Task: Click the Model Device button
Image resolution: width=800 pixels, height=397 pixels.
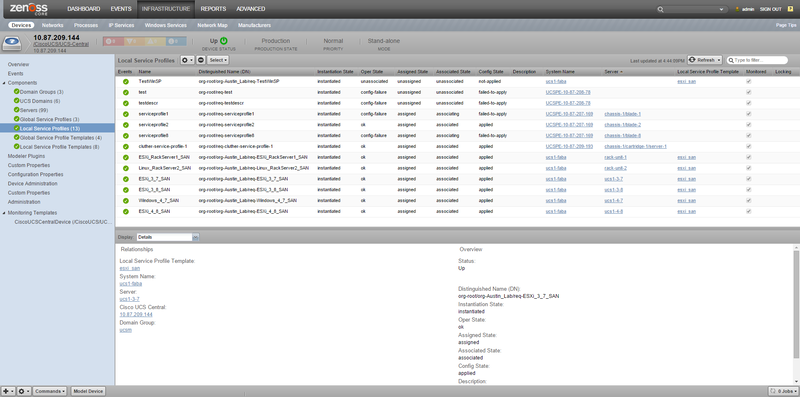Action: (88, 391)
